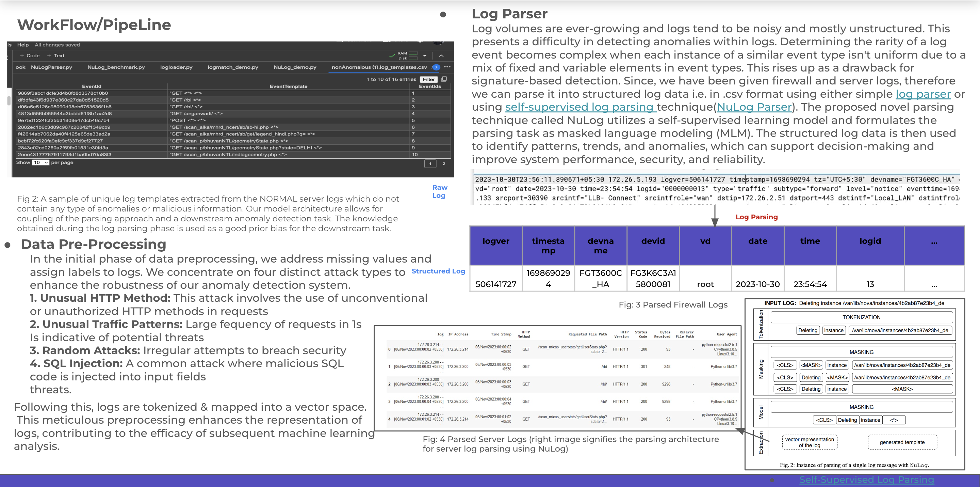Viewport: 980px width, 487px height.
Task: Switch to the logloader.py tab
Action: pos(176,67)
